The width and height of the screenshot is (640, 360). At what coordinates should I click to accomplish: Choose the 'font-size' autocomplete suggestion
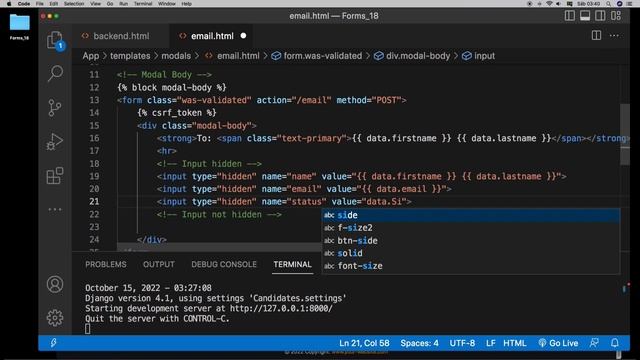pyautogui.click(x=471, y=266)
